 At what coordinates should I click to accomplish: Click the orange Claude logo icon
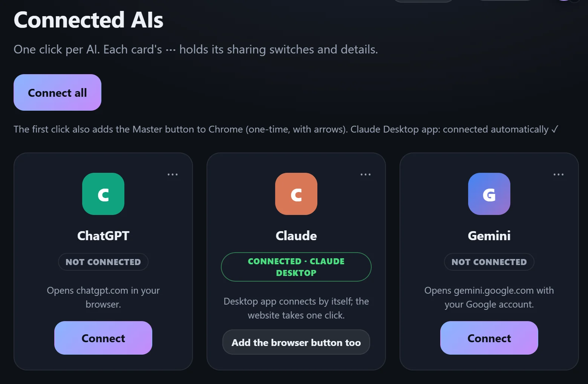click(x=296, y=194)
